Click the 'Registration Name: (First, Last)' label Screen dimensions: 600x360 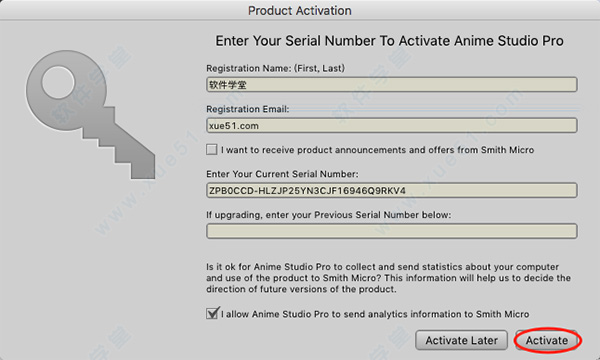tap(276, 68)
